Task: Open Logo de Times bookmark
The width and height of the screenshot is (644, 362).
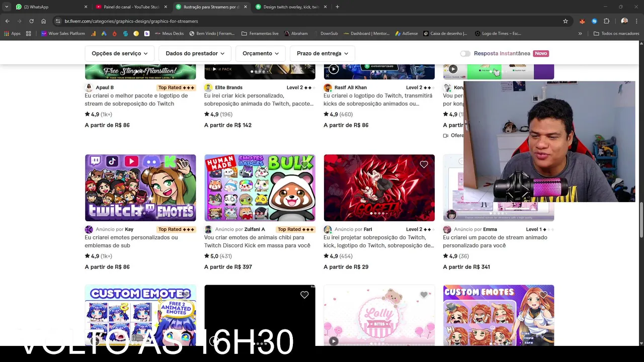Action: click(x=498, y=34)
